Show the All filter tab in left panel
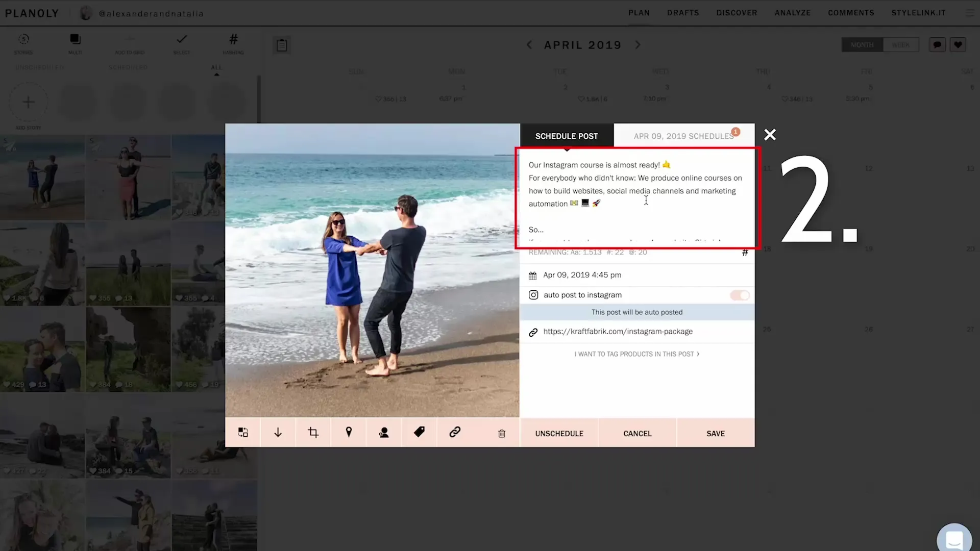The image size is (980, 551). pyautogui.click(x=216, y=67)
